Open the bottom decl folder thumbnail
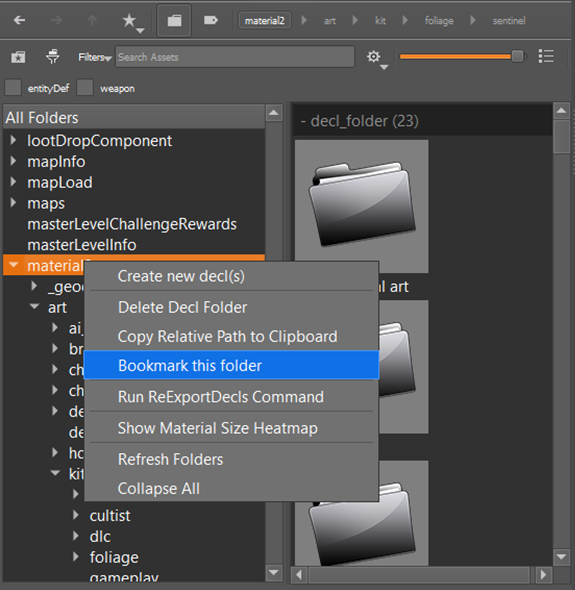The height and width of the screenshot is (590, 575). (x=361, y=513)
